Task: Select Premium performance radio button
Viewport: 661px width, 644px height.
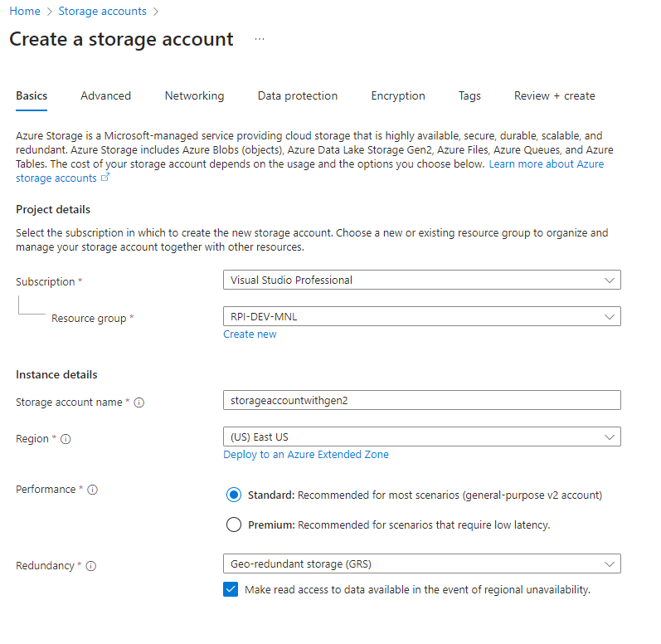Action: pyautogui.click(x=234, y=524)
